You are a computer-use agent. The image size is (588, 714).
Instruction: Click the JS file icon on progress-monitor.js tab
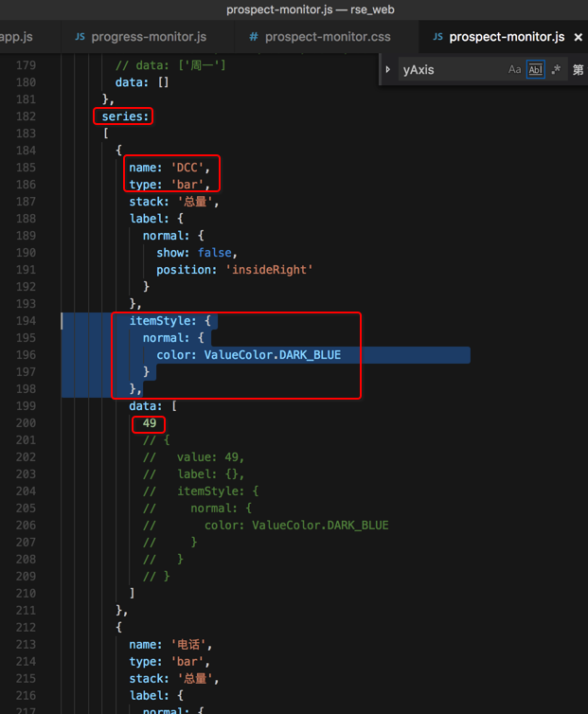pyautogui.click(x=80, y=37)
